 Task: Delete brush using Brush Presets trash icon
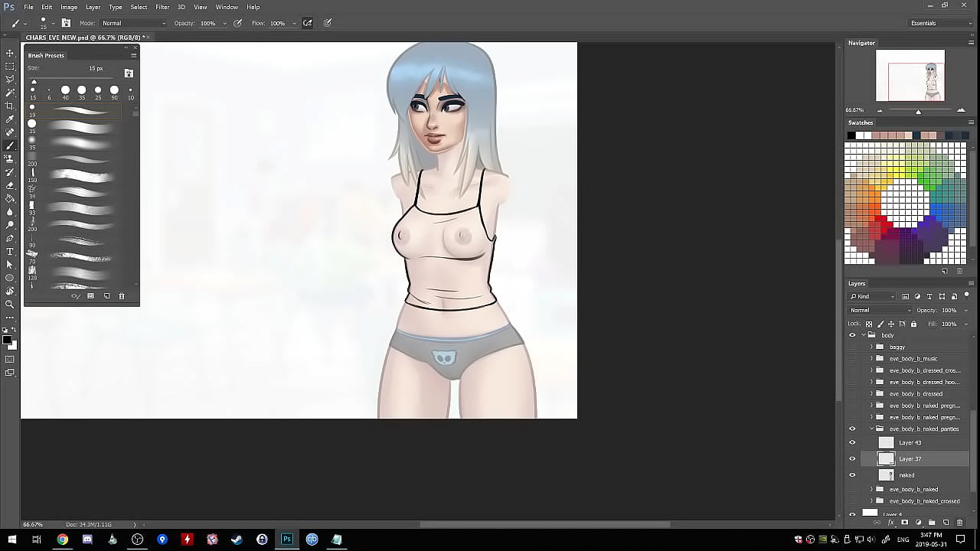121,296
